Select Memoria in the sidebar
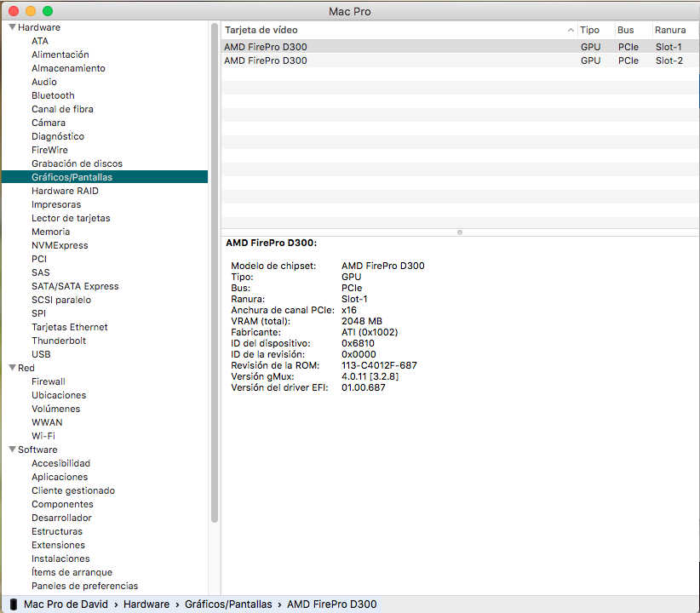This screenshot has width=700, height=613. [50, 232]
